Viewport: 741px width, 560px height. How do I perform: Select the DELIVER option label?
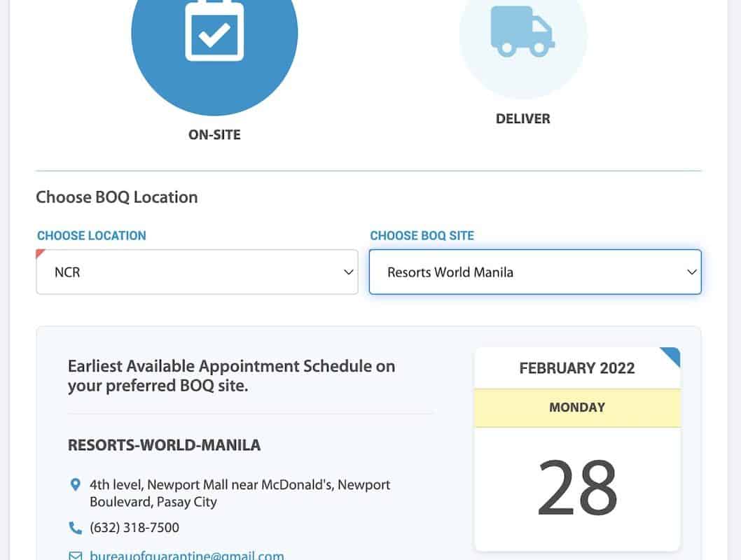pos(523,119)
